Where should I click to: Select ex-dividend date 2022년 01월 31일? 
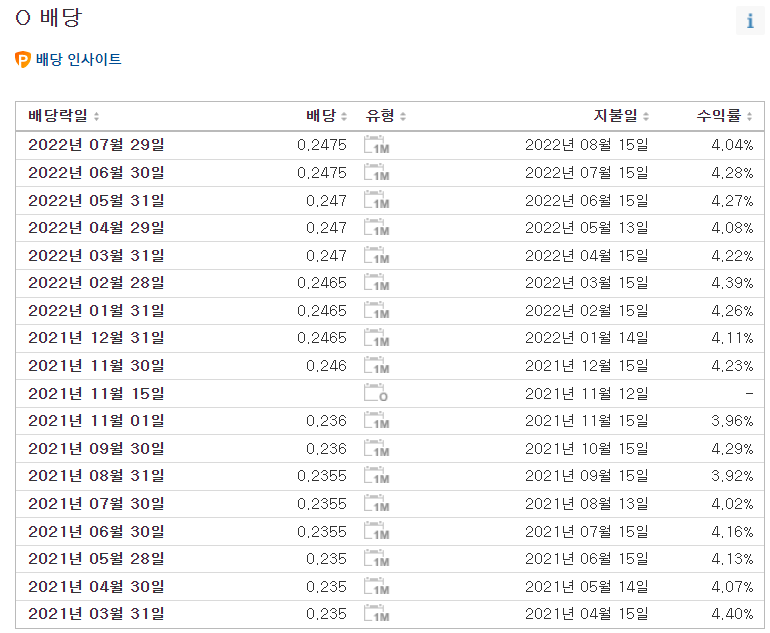[96, 311]
